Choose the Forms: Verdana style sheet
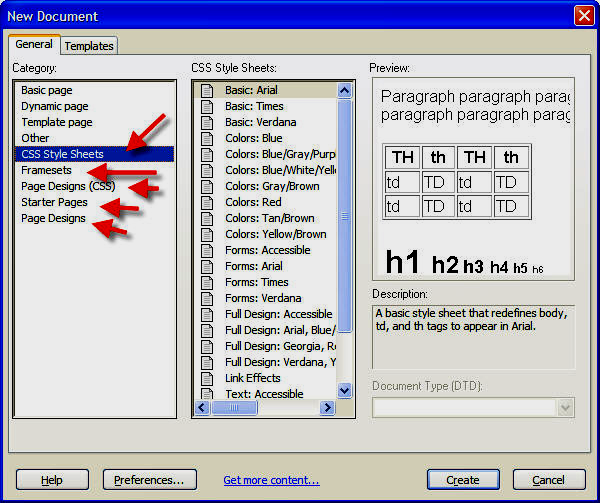 tap(263, 298)
